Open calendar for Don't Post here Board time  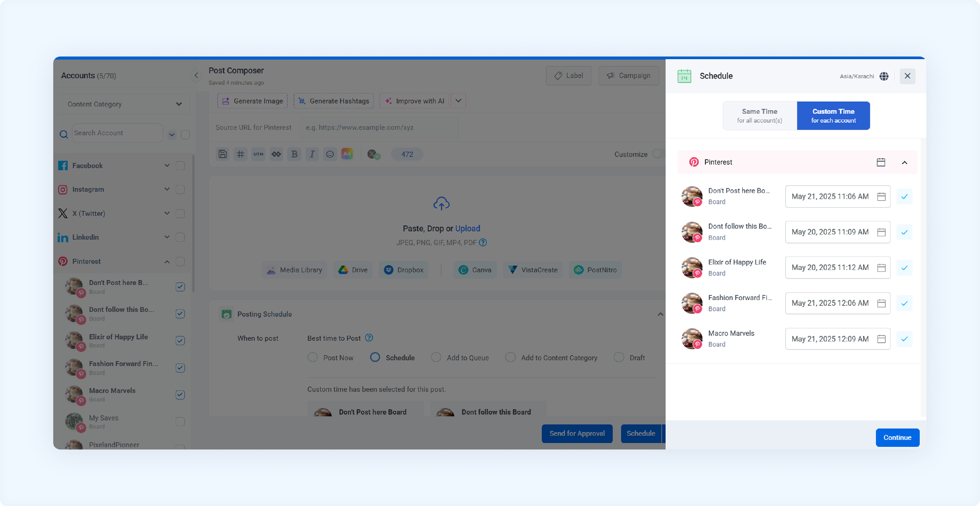[x=881, y=197]
